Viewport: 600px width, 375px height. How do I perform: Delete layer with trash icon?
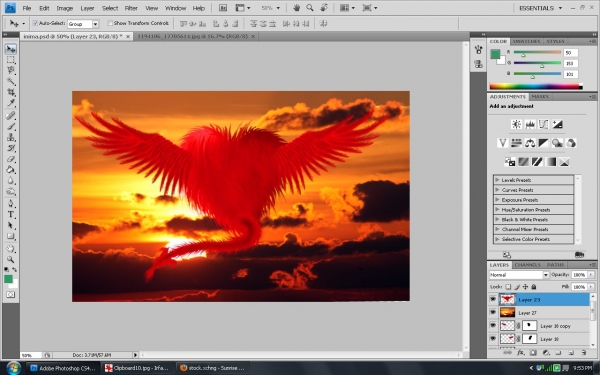(x=584, y=353)
